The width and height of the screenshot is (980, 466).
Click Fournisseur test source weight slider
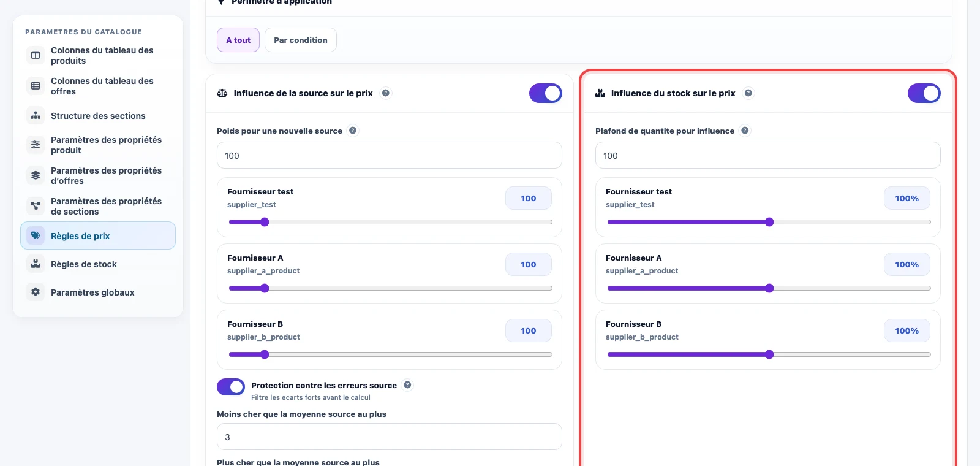[x=390, y=222]
